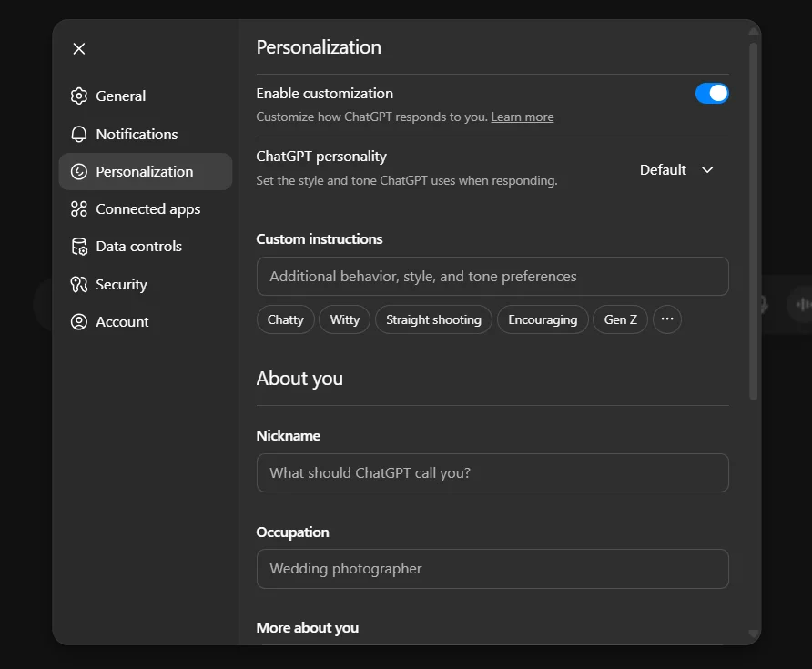Choose the Straight shooting preset

433,319
